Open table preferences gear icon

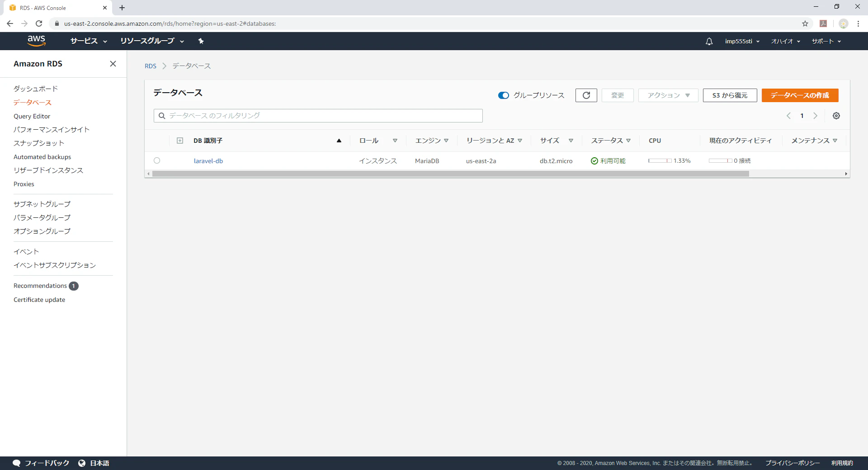836,116
